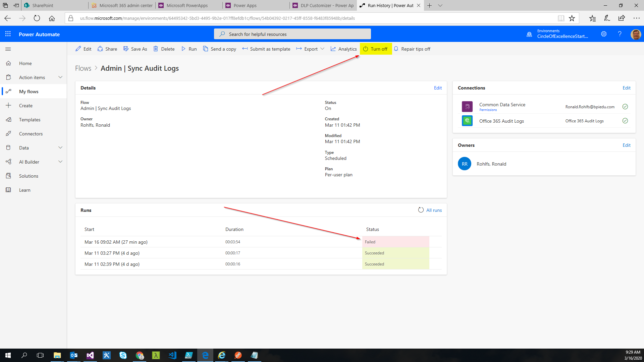Delete the flow using the trash icon
Image resolution: width=644 pixels, height=362 pixels.
[x=156, y=49]
